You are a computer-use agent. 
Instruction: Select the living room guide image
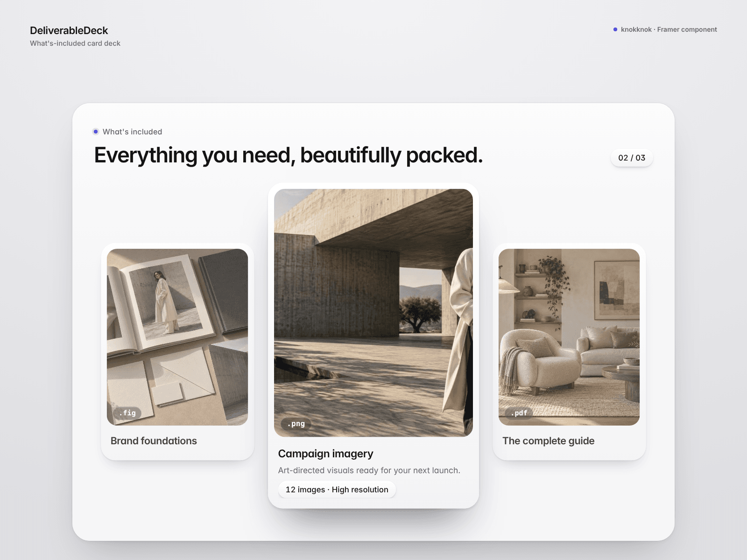point(569,337)
